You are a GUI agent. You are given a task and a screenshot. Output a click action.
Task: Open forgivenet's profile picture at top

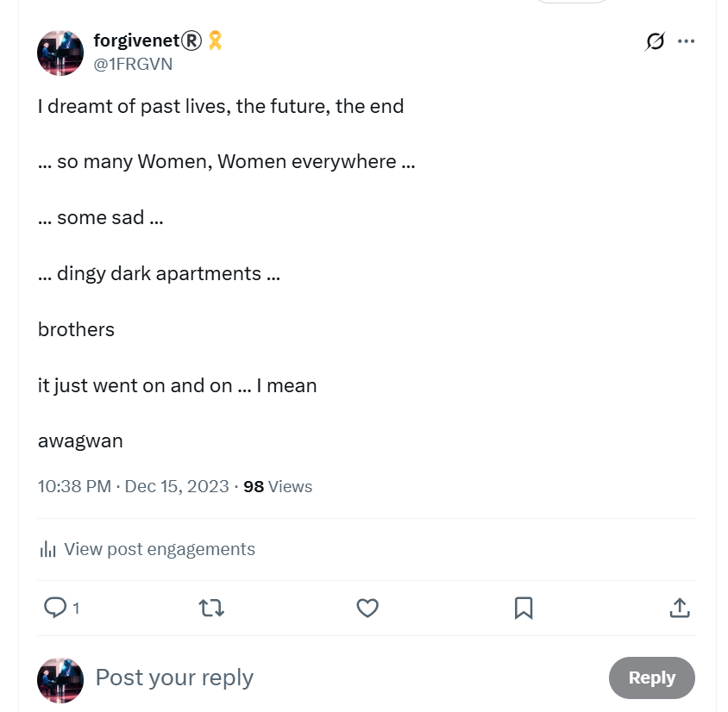pos(60,53)
